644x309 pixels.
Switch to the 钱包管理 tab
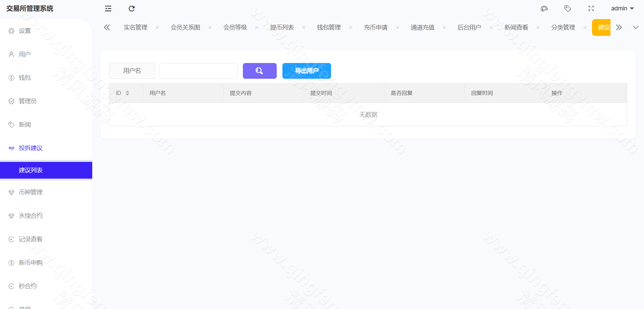coord(328,27)
